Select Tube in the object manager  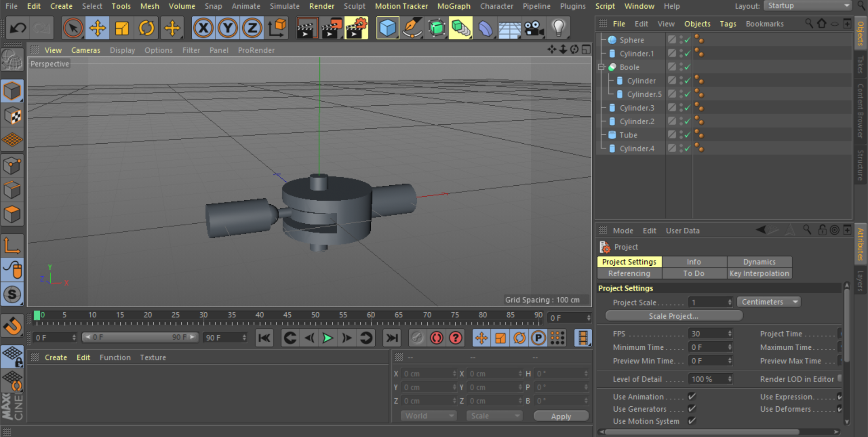click(x=628, y=135)
